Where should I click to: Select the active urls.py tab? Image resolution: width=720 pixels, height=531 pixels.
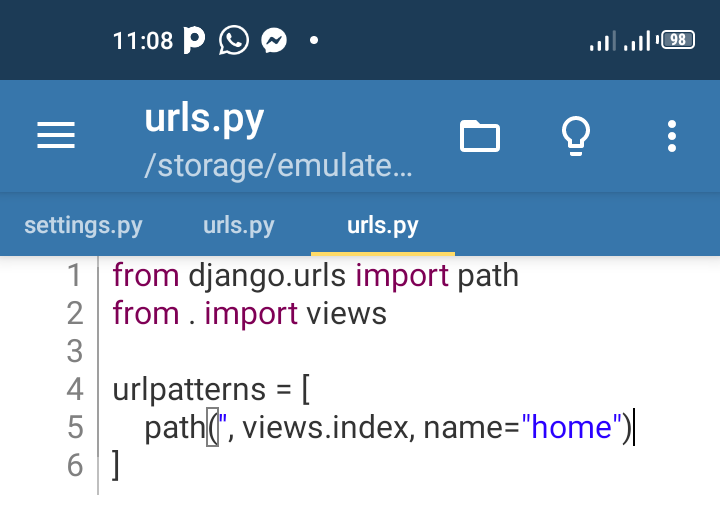point(383,225)
